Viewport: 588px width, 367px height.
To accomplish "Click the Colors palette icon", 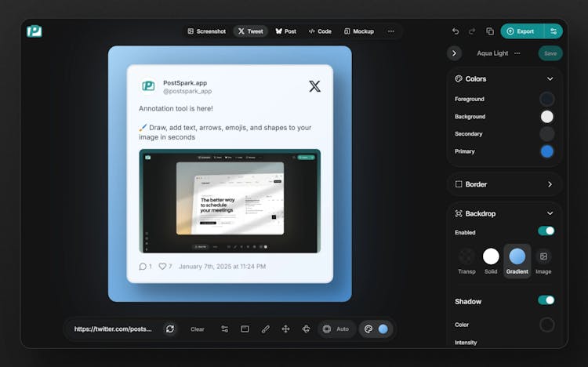I will click(459, 78).
